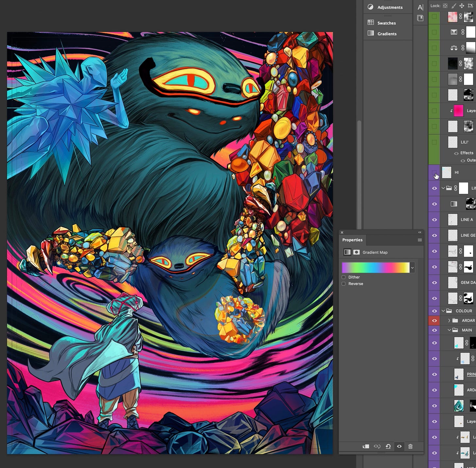
Task: Open Properties panel options menu
Action: pyautogui.click(x=420, y=240)
